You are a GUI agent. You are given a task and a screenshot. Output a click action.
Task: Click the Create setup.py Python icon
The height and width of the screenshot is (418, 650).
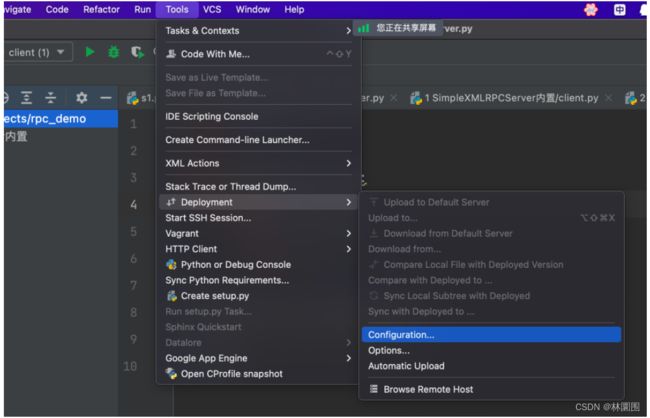click(x=171, y=296)
